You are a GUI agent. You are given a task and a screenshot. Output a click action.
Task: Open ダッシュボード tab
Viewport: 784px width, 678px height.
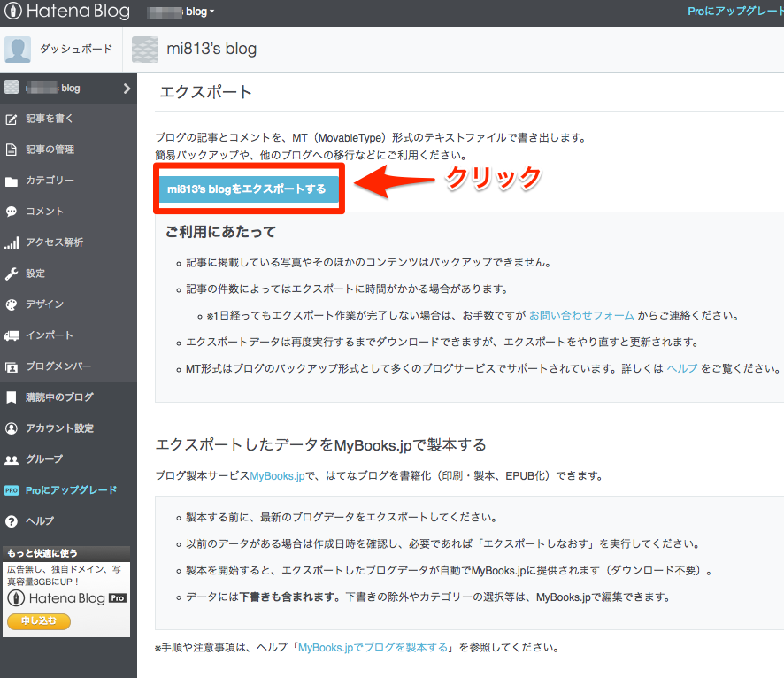click(76, 49)
